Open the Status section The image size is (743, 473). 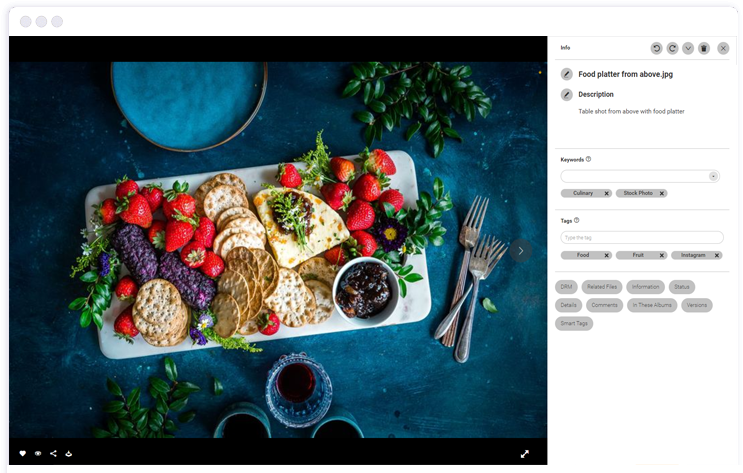pyautogui.click(x=682, y=287)
